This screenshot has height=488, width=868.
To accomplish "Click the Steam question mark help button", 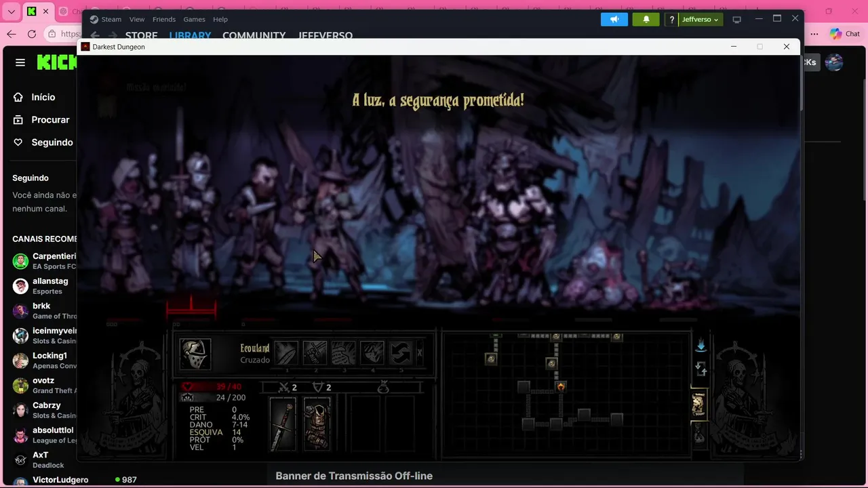I will coord(671,19).
